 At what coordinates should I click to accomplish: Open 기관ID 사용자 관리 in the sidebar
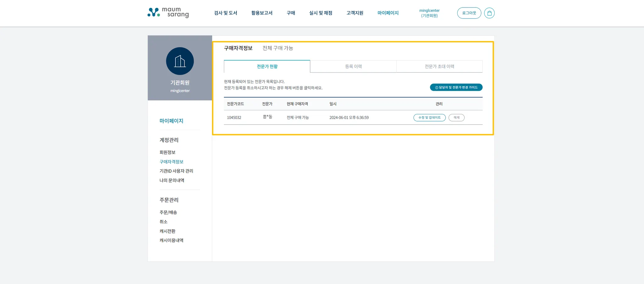176,171
